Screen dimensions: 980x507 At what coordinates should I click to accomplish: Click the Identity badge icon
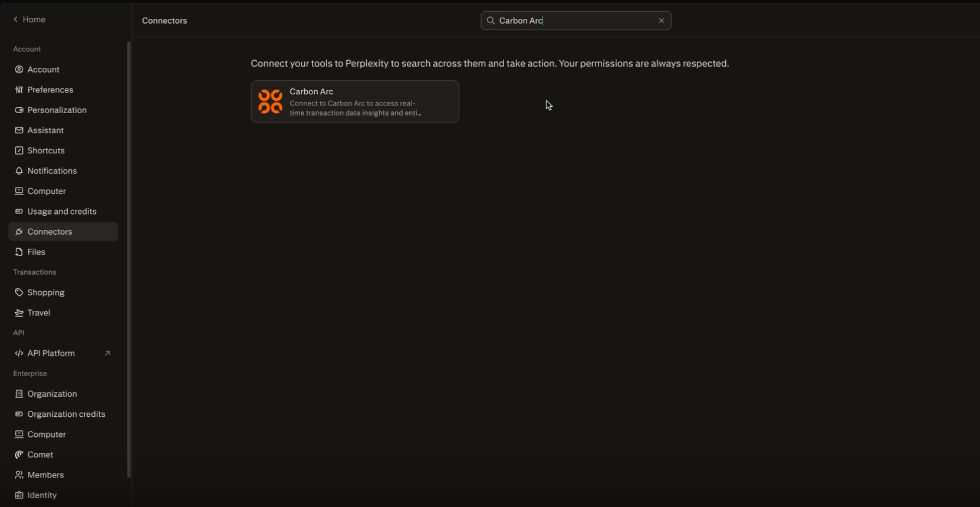[19, 495]
